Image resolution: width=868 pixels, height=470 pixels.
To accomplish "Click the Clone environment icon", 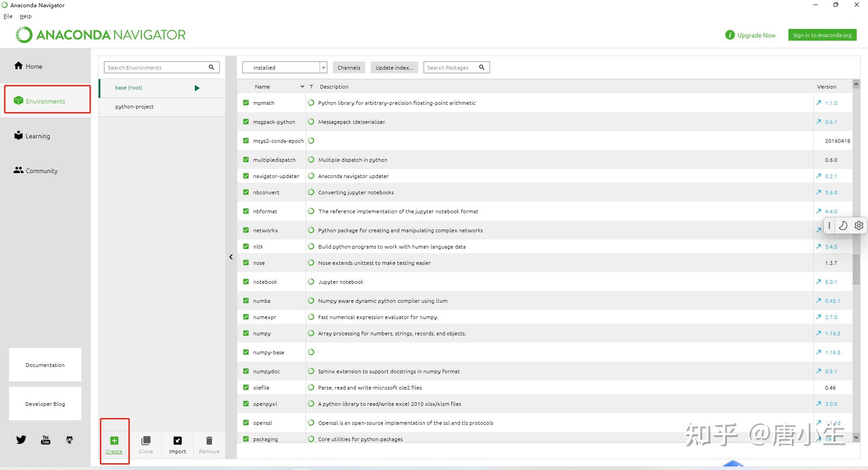I will point(146,441).
